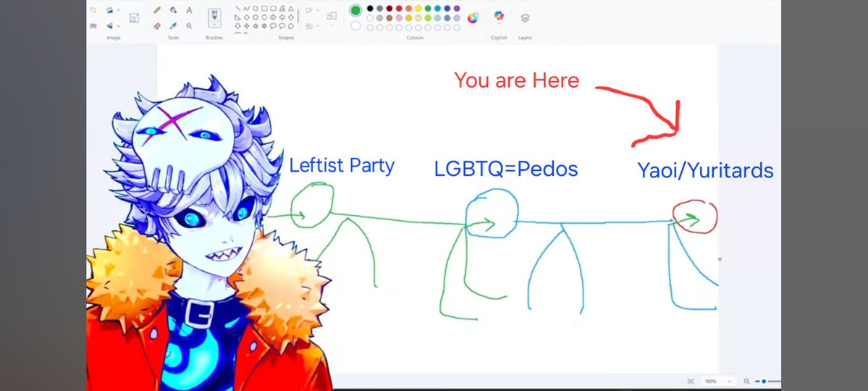Image resolution: width=868 pixels, height=391 pixels.
Task: Pick the Down arrow shape
Action: point(238,26)
